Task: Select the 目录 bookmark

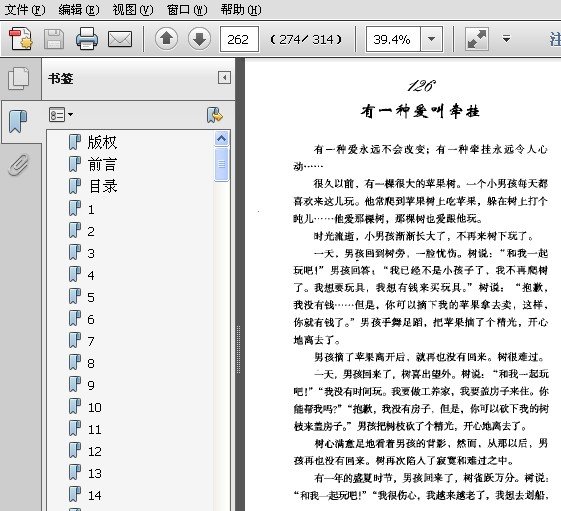Action: pyautogui.click(x=103, y=186)
